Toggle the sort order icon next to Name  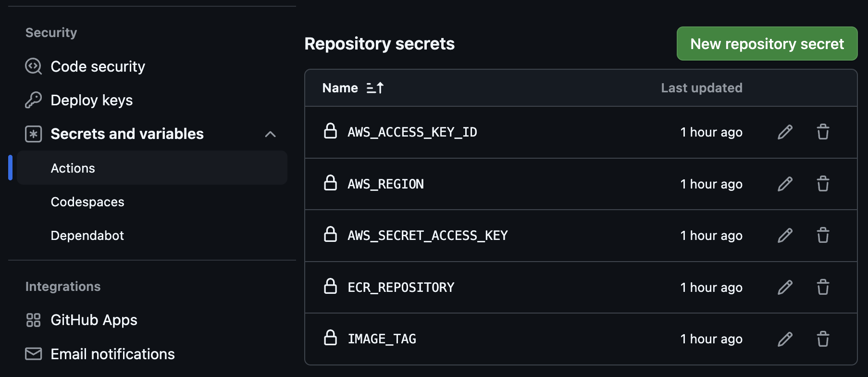(x=374, y=88)
